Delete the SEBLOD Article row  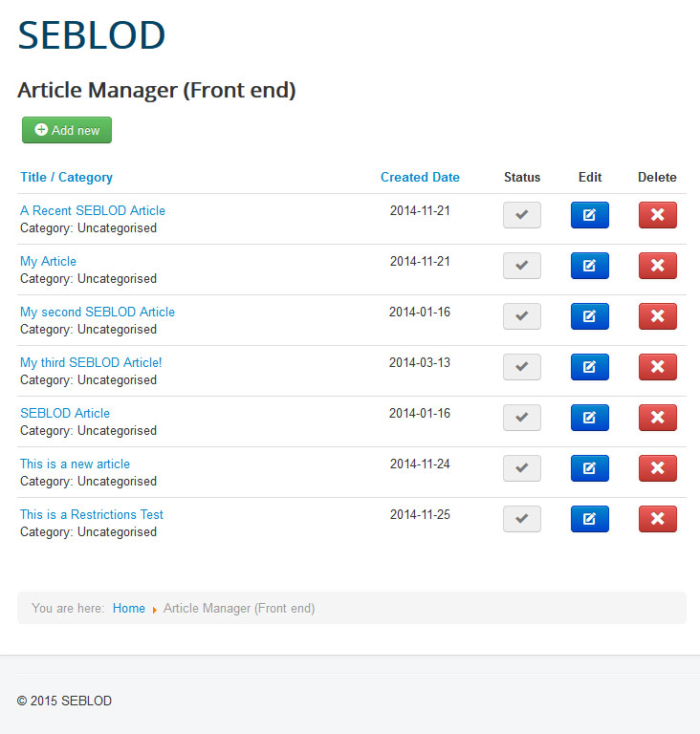657,418
